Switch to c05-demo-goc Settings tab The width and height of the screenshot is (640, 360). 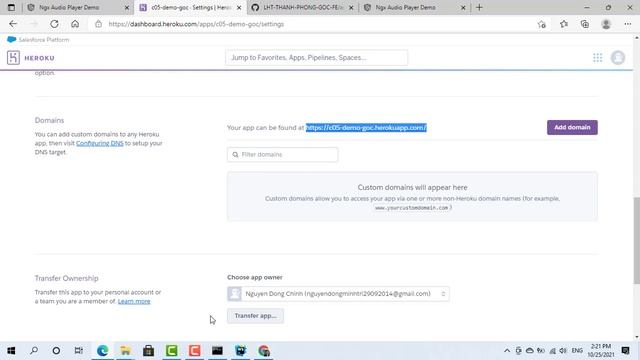click(190, 7)
